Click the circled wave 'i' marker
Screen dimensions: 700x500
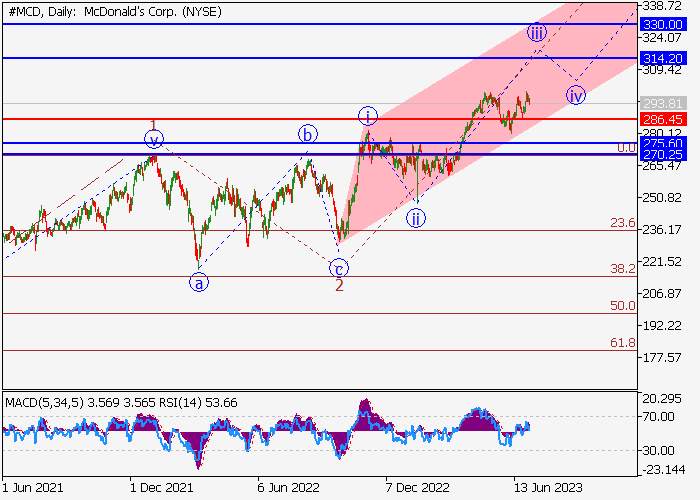coord(368,117)
